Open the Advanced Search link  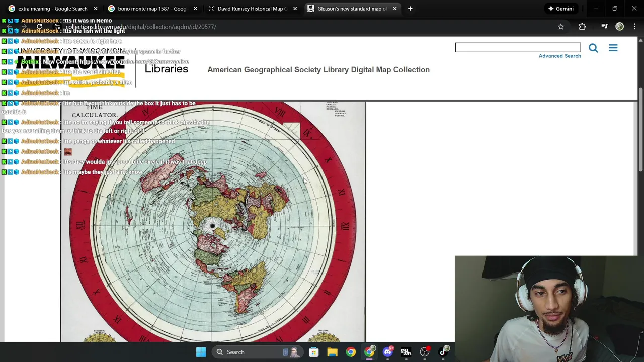(x=559, y=56)
